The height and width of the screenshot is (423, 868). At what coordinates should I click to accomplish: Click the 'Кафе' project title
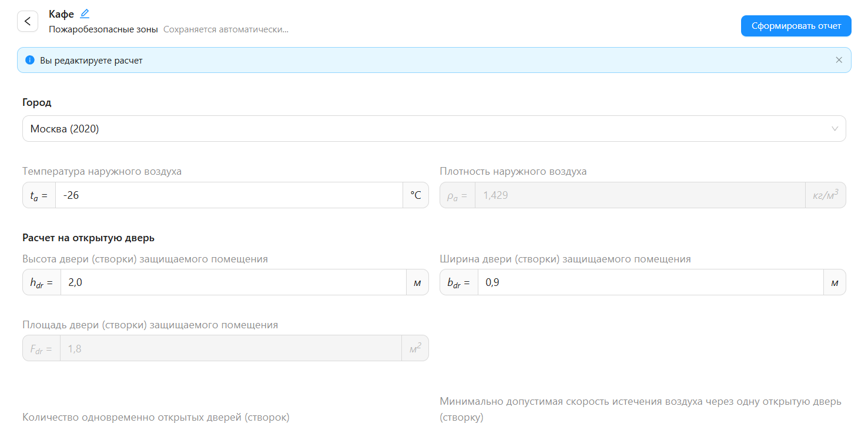point(61,14)
